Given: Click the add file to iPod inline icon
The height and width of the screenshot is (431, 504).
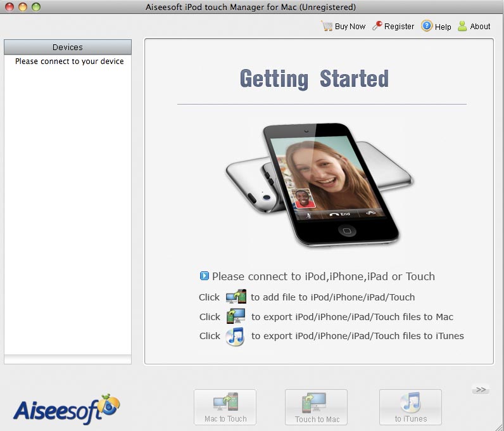Looking at the screenshot, I should click(x=236, y=297).
